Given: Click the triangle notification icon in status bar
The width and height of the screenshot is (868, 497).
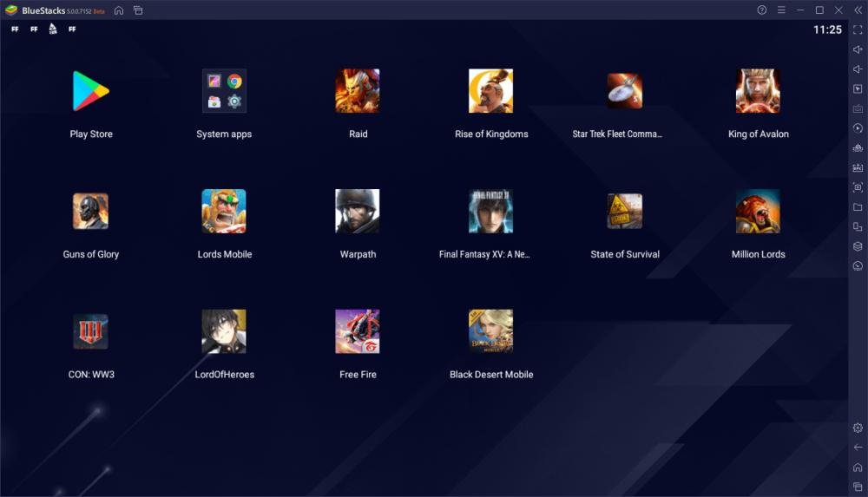Looking at the screenshot, I should (x=53, y=29).
